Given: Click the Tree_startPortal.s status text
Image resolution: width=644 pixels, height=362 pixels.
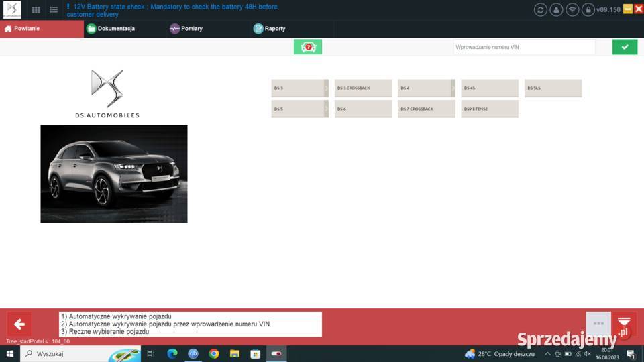Looking at the screenshot, I should [38, 341].
